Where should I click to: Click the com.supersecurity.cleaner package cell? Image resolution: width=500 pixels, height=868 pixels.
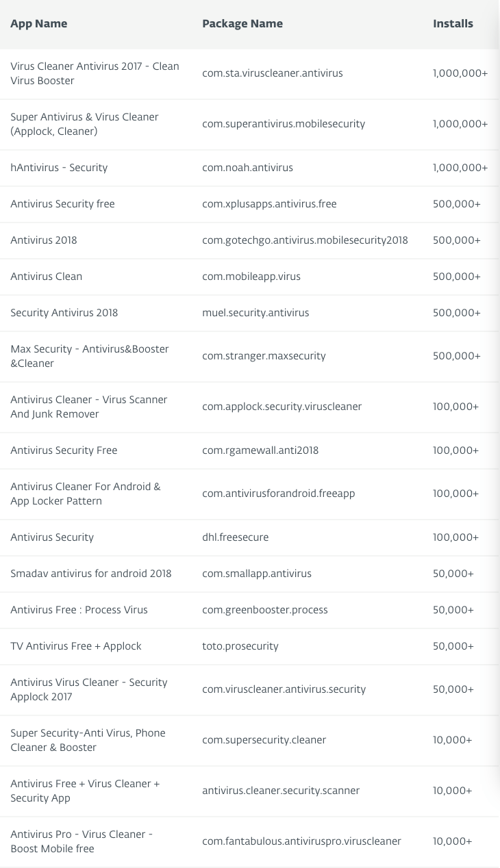[x=264, y=740]
